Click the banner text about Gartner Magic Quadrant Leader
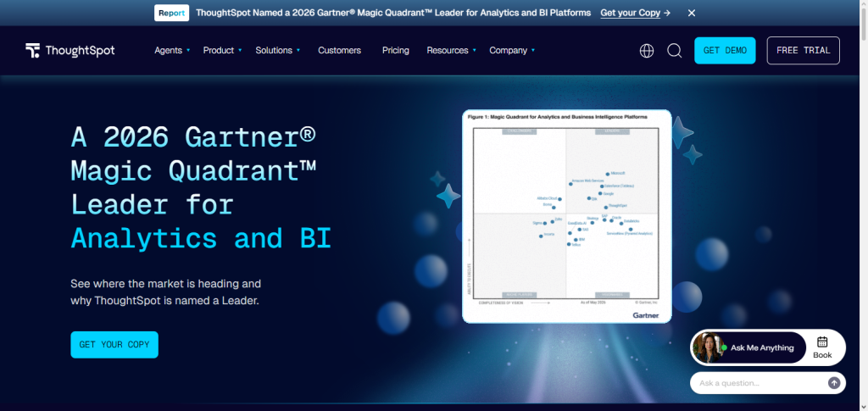Image resolution: width=868 pixels, height=411 pixels. (x=393, y=13)
